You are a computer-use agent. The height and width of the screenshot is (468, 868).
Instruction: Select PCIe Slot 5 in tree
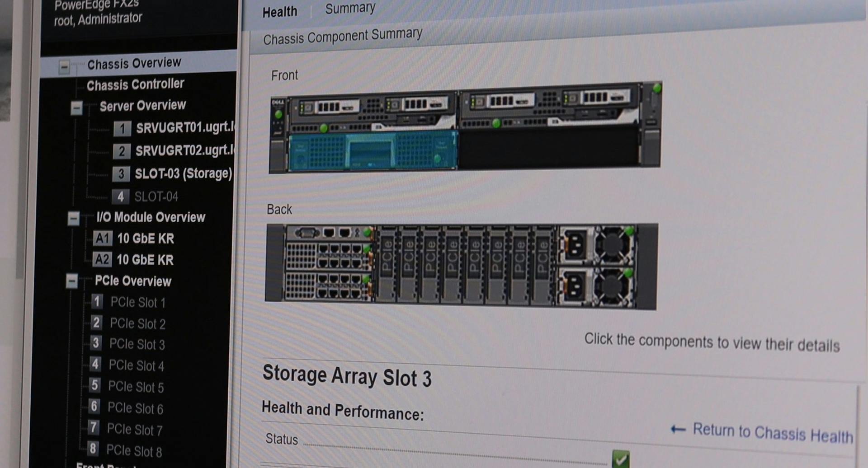coord(136,387)
